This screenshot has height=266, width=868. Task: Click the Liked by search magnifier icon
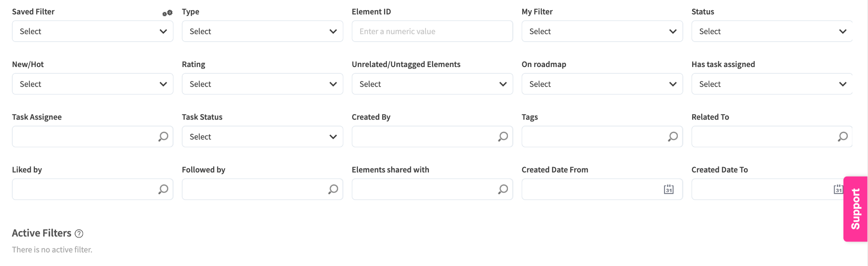(163, 189)
